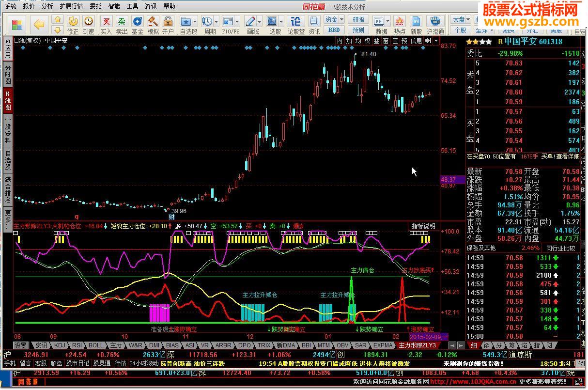The height and width of the screenshot is (390, 588).
Task: Click the 查看详细 view details link
Action: [x=568, y=156]
